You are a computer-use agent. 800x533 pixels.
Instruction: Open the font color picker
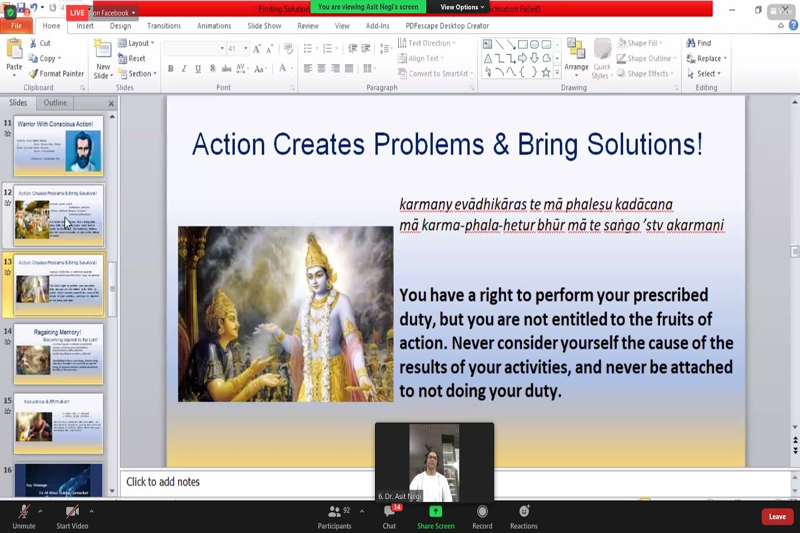click(284, 69)
